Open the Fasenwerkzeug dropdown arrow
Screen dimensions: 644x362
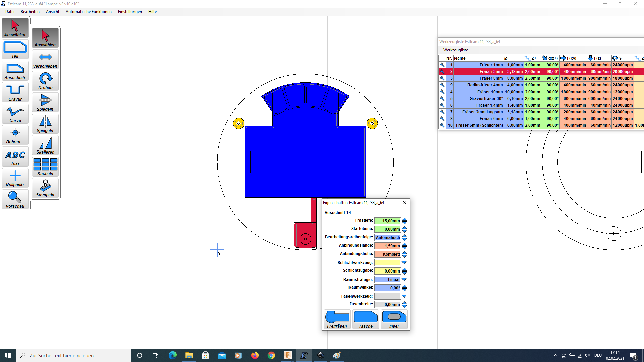click(x=404, y=296)
